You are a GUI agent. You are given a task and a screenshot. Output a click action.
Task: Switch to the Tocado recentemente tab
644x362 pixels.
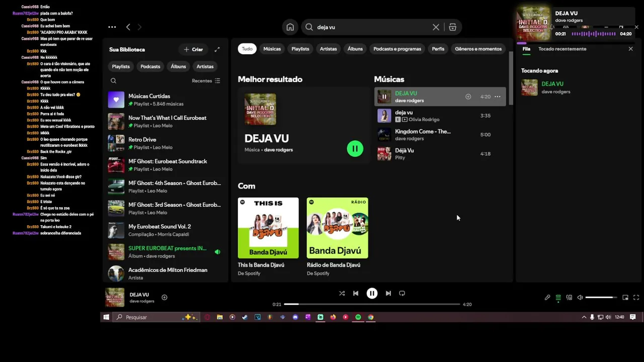562,49
